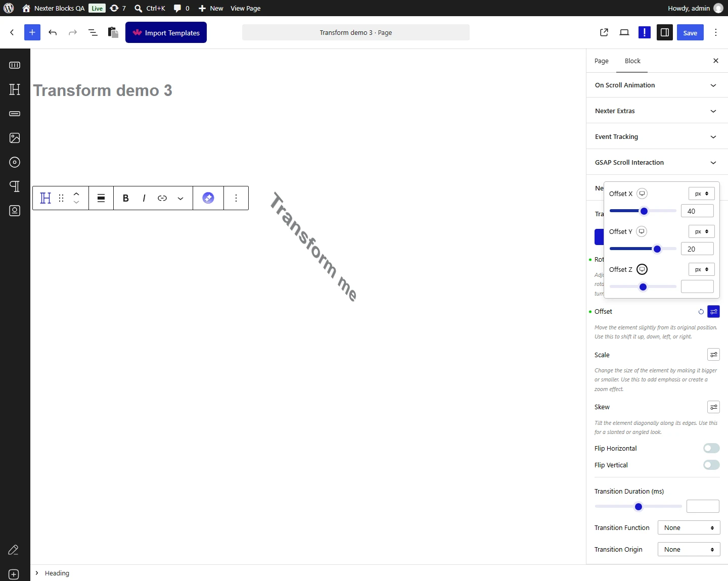Screen dimensions: 728x581
Task: Switch to the Page tab
Action: [602, 61]
